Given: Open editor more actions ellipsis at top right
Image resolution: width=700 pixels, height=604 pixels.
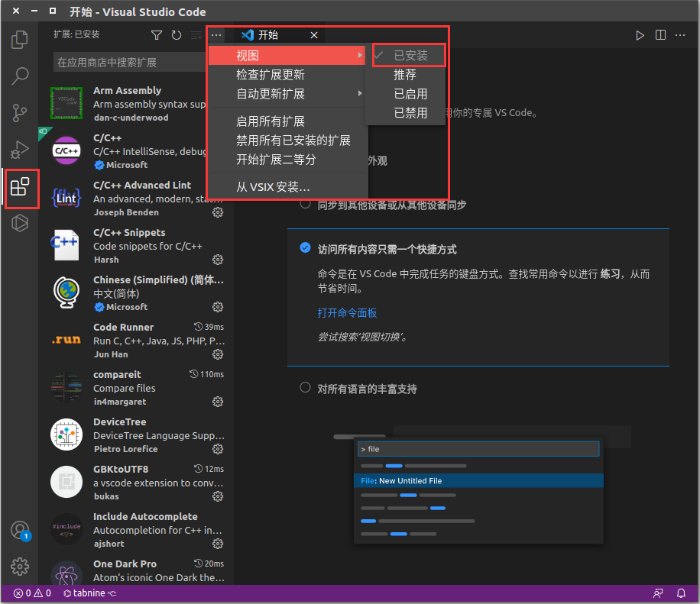Looking at the screenshot, I should [x=680, y=35].
